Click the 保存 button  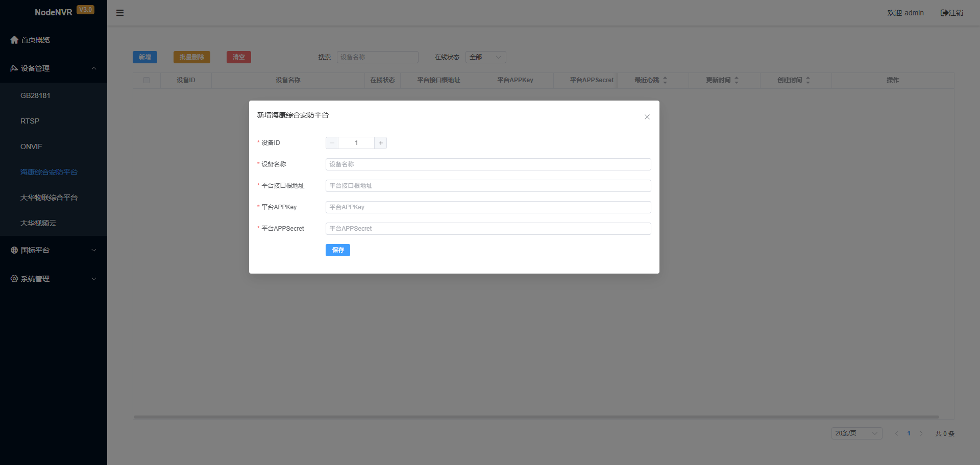pos(338,250)
